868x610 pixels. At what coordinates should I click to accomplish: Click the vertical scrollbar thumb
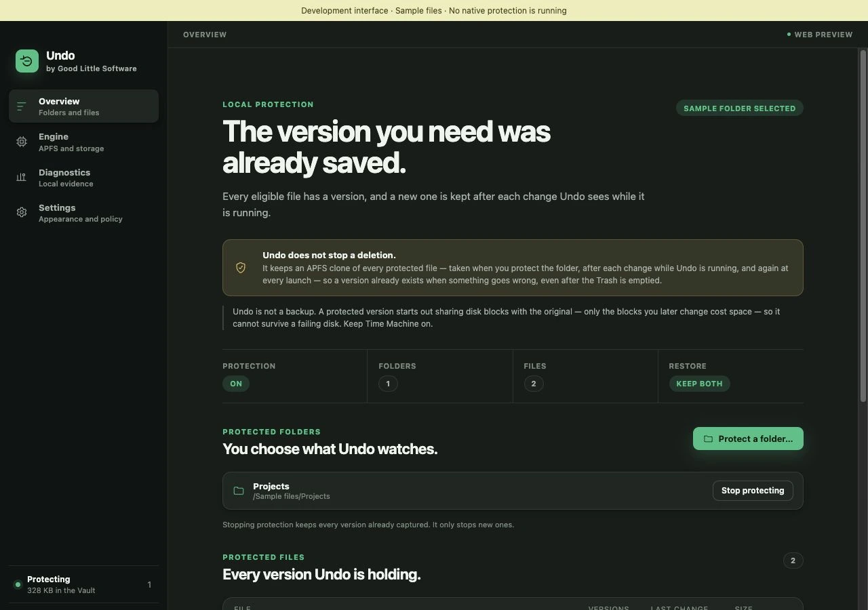click(863, 225)
